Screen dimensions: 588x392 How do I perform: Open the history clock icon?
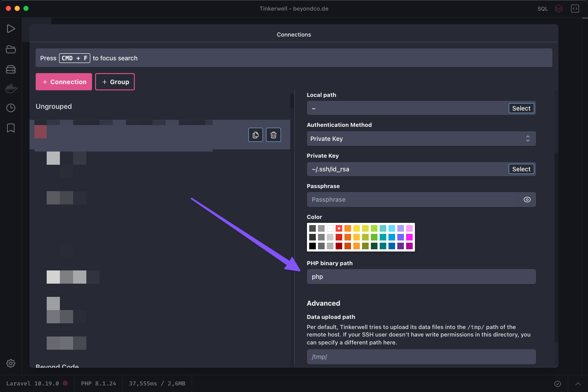pyautogui.click(x=11, y=108)
